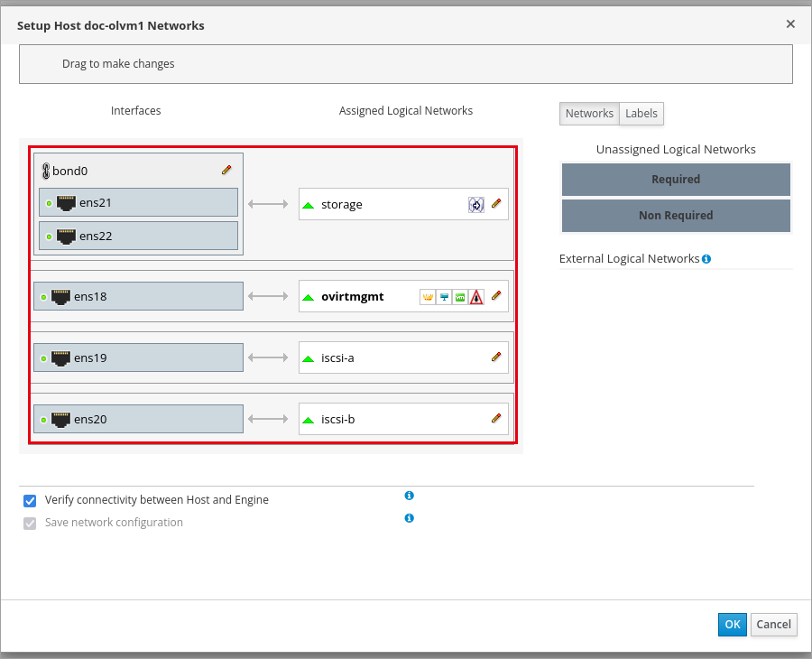812x659 pixels.
Task: Edit the iscsi-a network with its pencil
Action: 496,357
